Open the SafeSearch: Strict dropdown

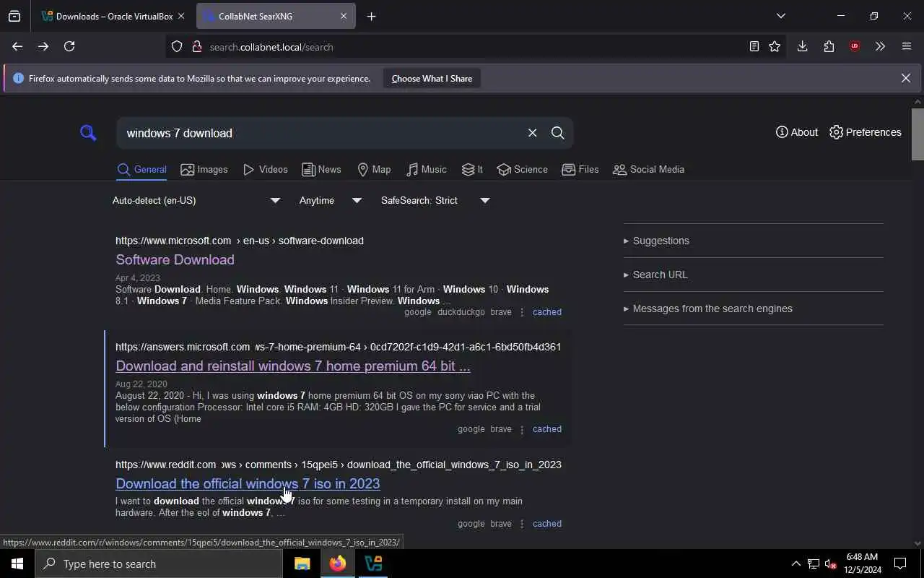[435, 200]
